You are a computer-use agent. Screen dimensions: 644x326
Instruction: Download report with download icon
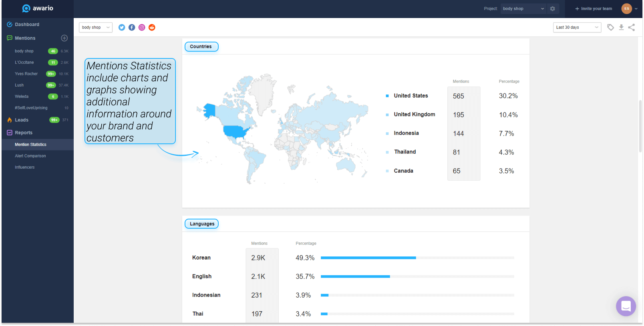tap(621, 27)
